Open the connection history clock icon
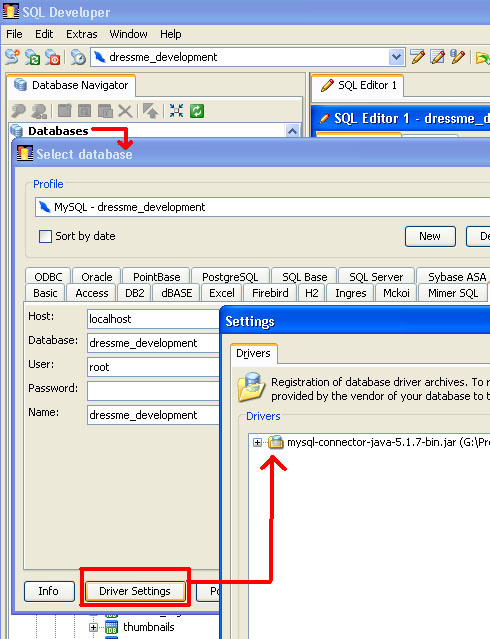 pyautogui.click(x=78, y=57)
